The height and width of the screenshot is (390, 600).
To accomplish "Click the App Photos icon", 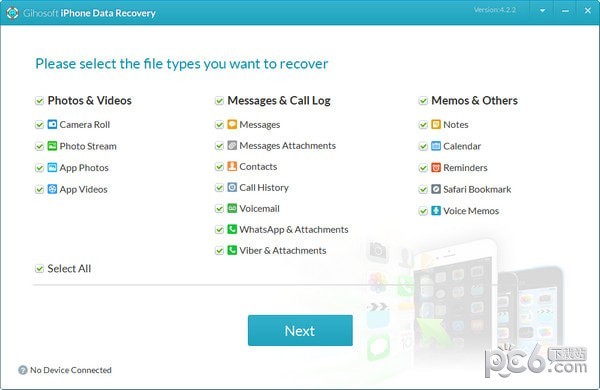I will click(x=52, y=167).
